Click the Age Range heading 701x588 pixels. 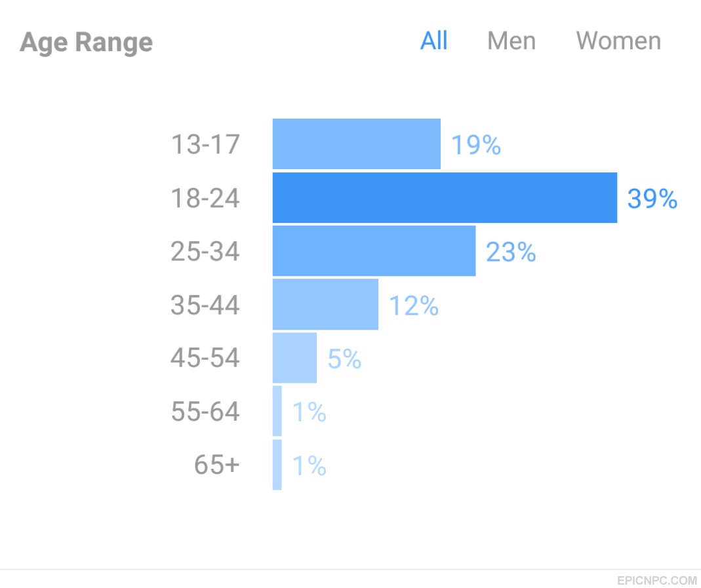(x=87, y=43)
